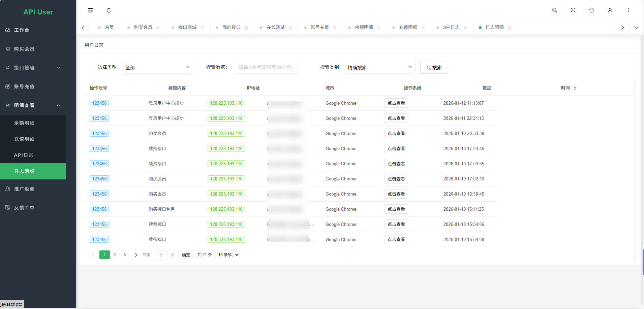This screenshot has height=309, width=644.
Task: Close the 购买会员 tab
Action: pyautogui.click(x=158, y=28)
